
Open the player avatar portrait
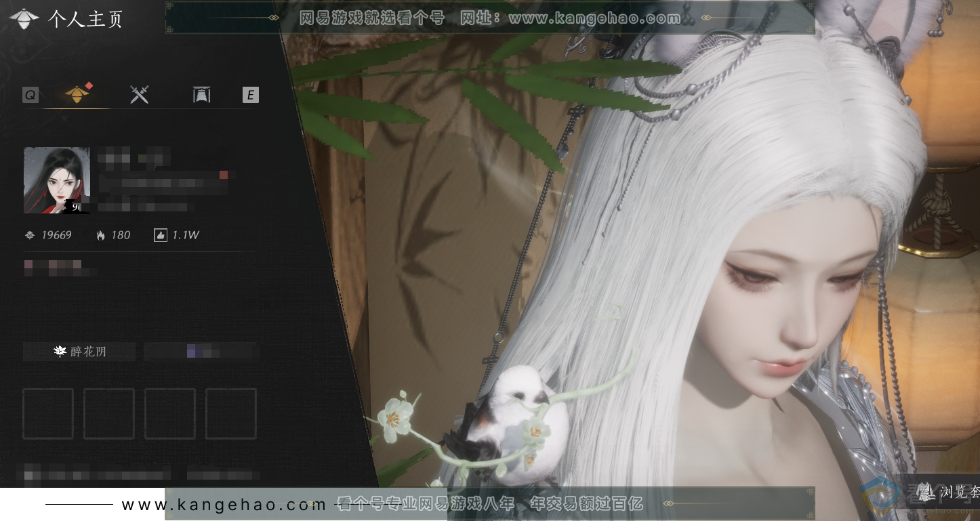point(57,180)
